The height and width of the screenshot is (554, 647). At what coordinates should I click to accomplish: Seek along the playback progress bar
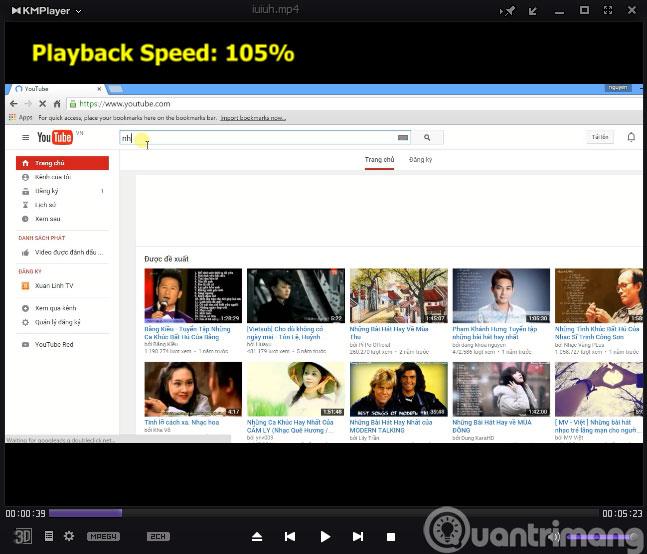[x=323, y=513]
